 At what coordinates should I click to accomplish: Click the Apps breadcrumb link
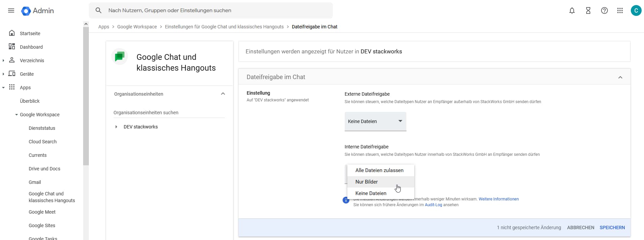[104, 27]
